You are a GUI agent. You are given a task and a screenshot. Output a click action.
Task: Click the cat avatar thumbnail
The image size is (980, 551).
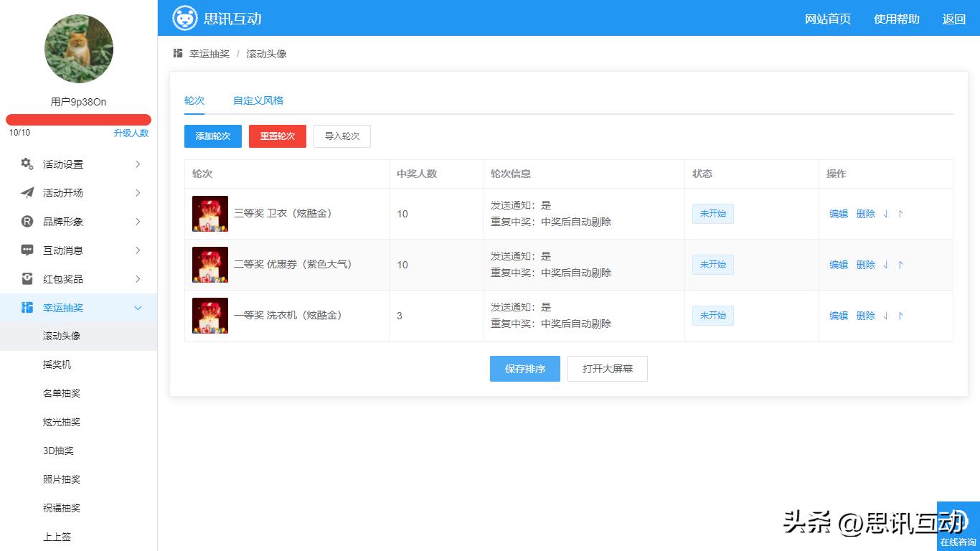coord(78,49)
